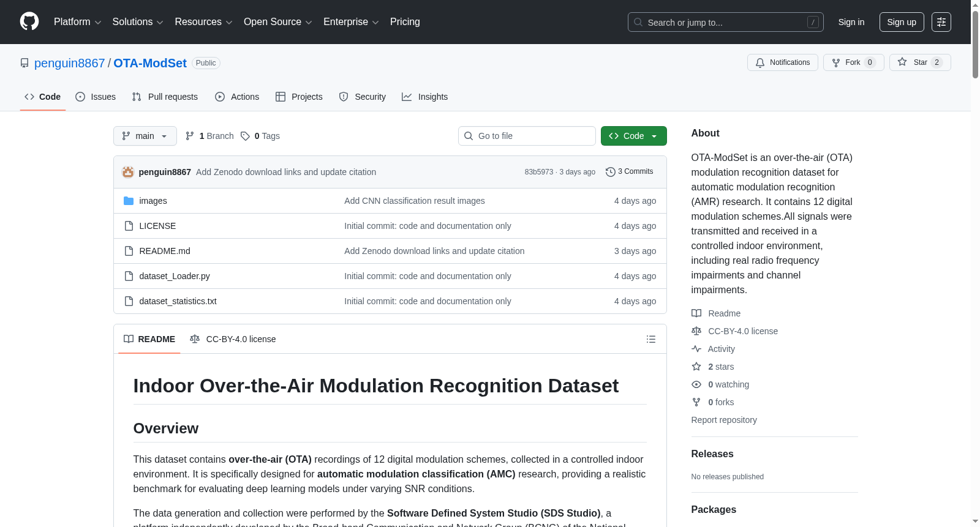Click the dataset_statistics.txt file icon
This screenshot has width=980, height=527.
(129, 301)
